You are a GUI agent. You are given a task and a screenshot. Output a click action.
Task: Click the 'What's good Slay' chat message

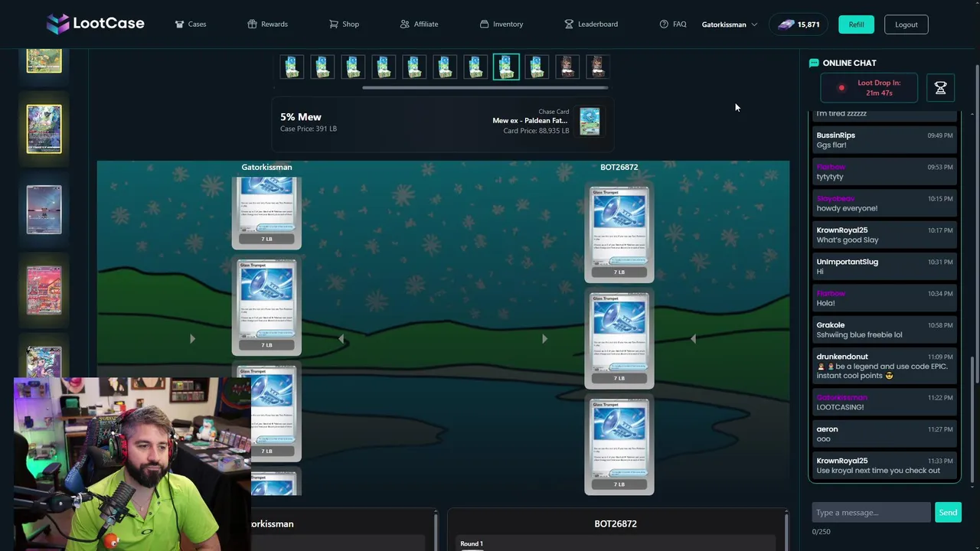point(847,240)
